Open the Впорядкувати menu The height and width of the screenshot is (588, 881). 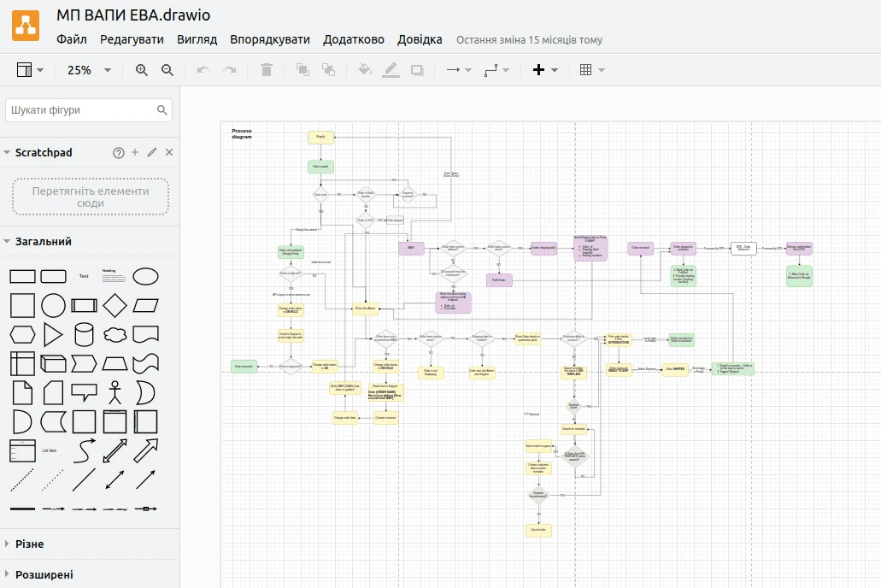(270, 39)
